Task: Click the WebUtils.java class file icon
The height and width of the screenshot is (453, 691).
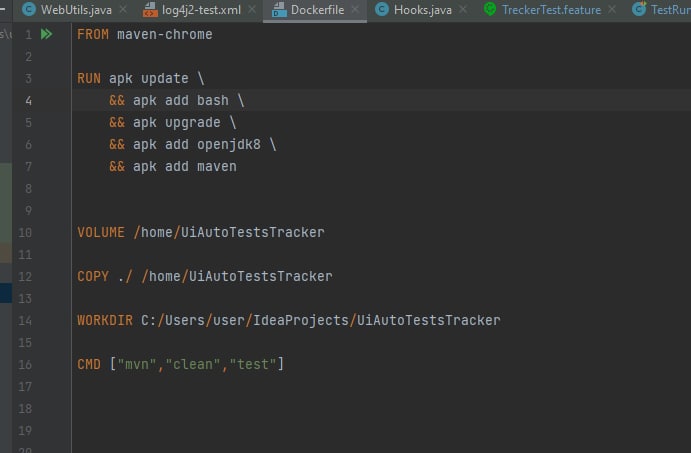Action: (29, 9)
